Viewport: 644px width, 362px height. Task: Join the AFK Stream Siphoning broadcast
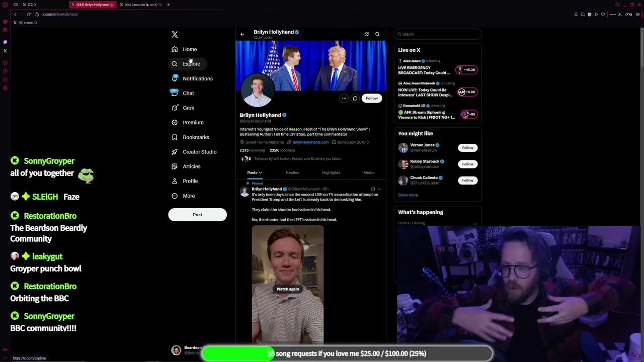tap(438, 112)
